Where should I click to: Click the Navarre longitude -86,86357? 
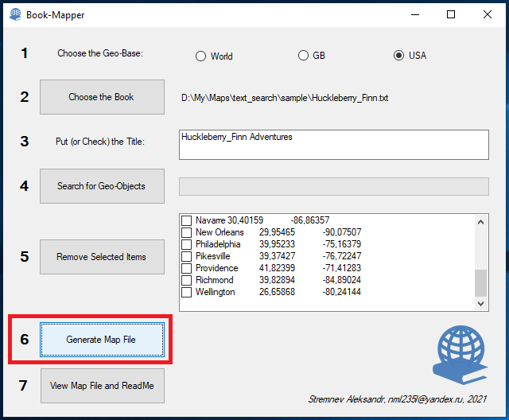click(309, 220)
